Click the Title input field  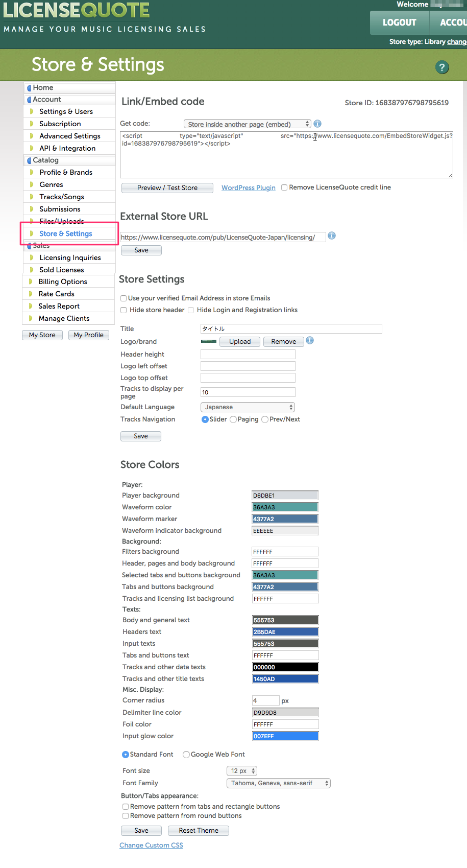tap(291, 329)
